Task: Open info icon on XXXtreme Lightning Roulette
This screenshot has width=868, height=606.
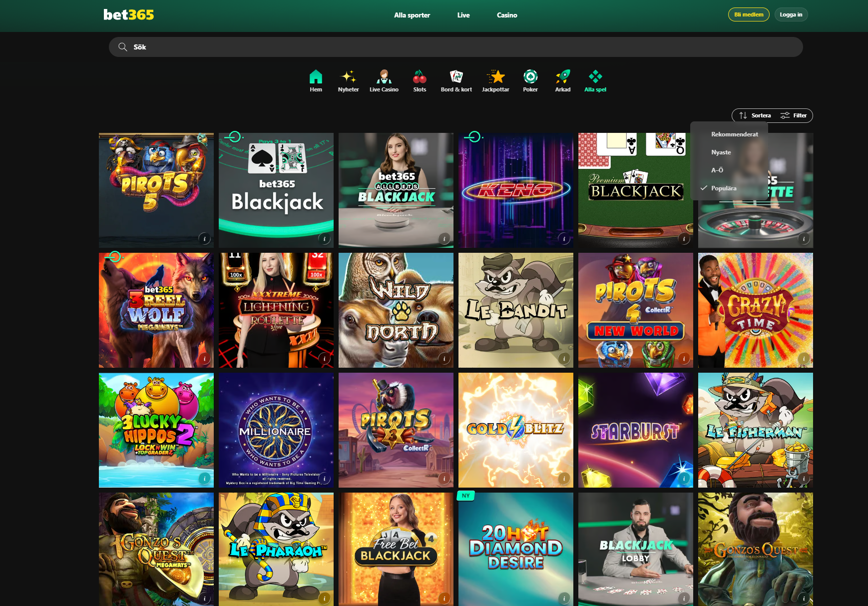Action: pyautogui.click(x=324, y=359)
